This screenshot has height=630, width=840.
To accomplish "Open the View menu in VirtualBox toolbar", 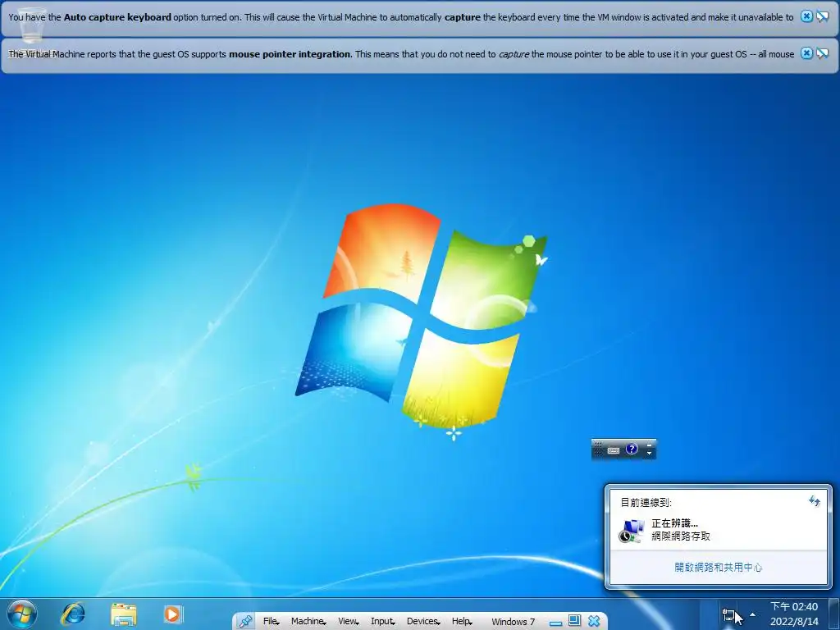I will click(x=348, y=622).
